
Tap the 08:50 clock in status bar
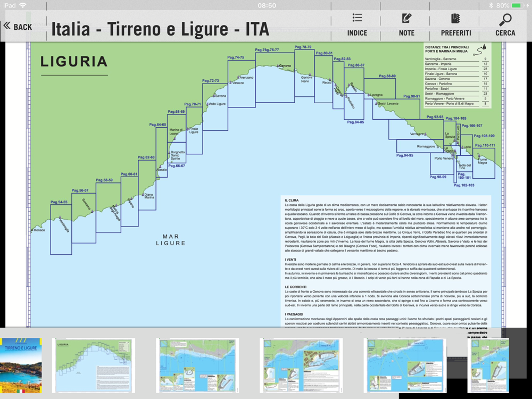(x=267, y=5)
